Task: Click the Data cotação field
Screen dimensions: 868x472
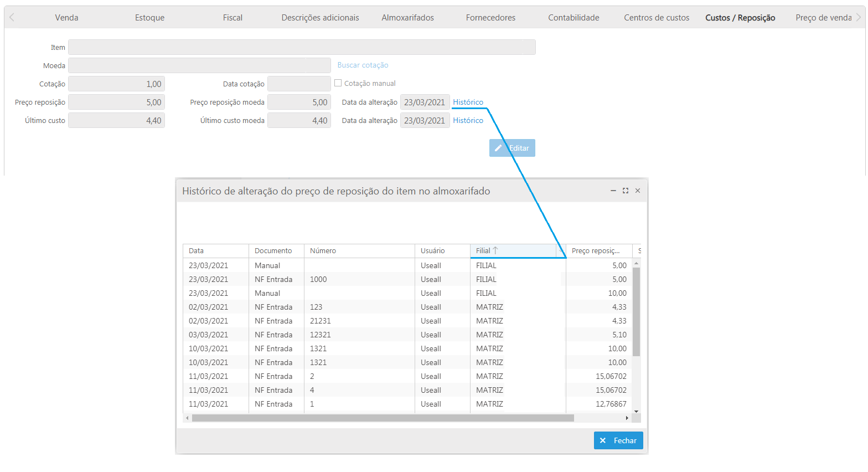Action: coord(299,84)
